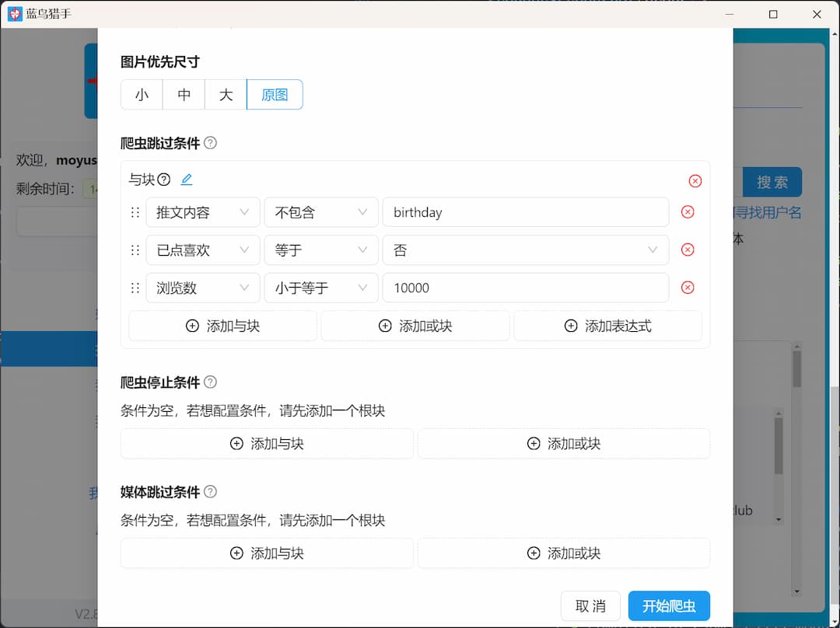This screenshot has width=840, height=628.
Task: Click the red delete icon for the 与块 group
Action: coord(695,180)
